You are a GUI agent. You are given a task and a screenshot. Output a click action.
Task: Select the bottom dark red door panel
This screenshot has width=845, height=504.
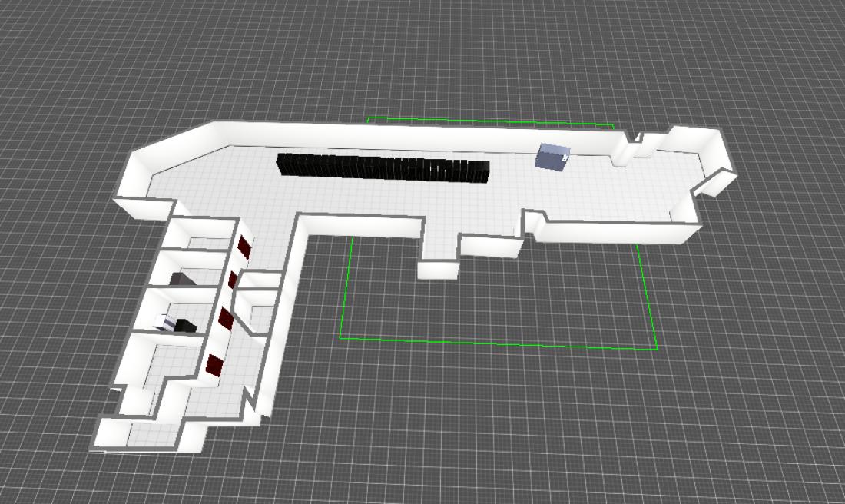(x=214, y=365)
